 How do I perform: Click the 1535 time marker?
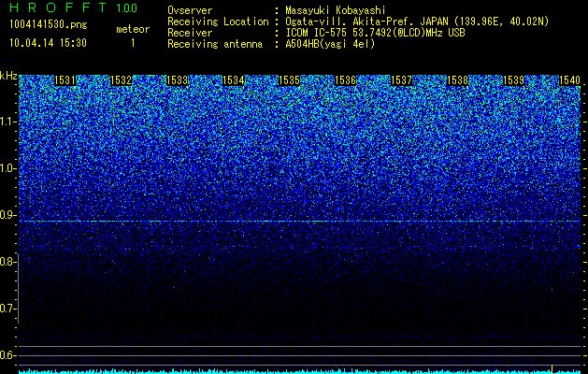pyautogui.click(x=289, y=80)
